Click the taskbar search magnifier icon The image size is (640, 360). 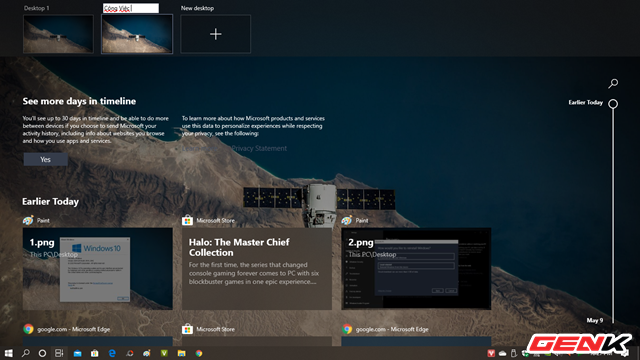click(25, 353)
